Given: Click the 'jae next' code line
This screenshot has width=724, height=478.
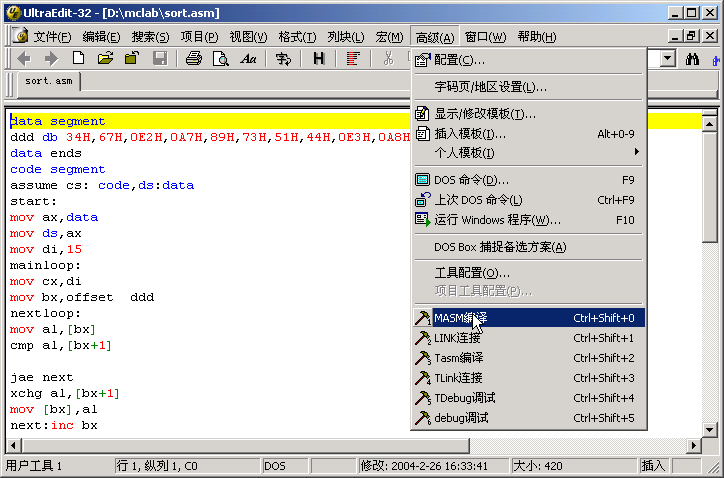Looking at the screenshot, I should coord(42,378).
